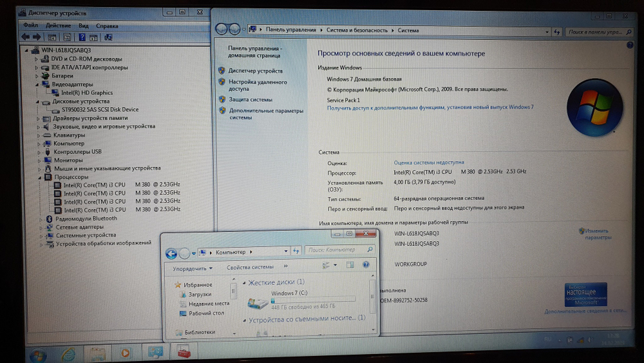This screenshot has height=363, width=644.
Task: Open Дополнительные параметры системы link
Action: [266, 114]
